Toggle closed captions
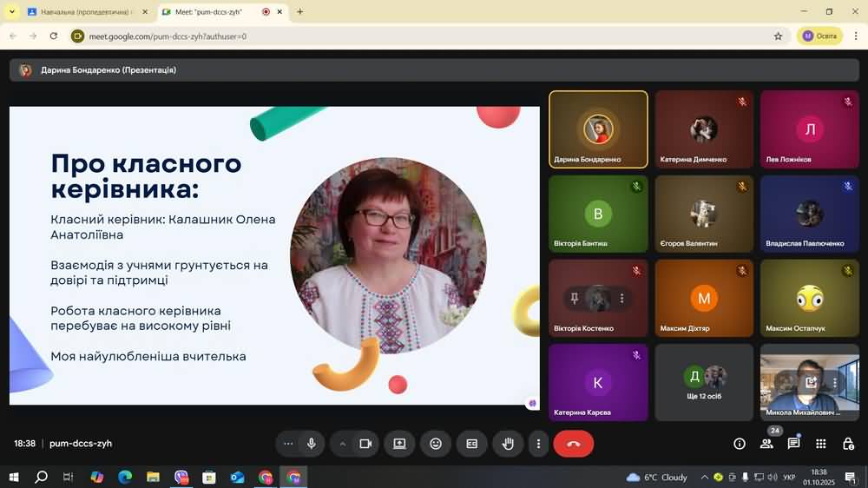This screenshot has width=868, height=488. [472, 444]
